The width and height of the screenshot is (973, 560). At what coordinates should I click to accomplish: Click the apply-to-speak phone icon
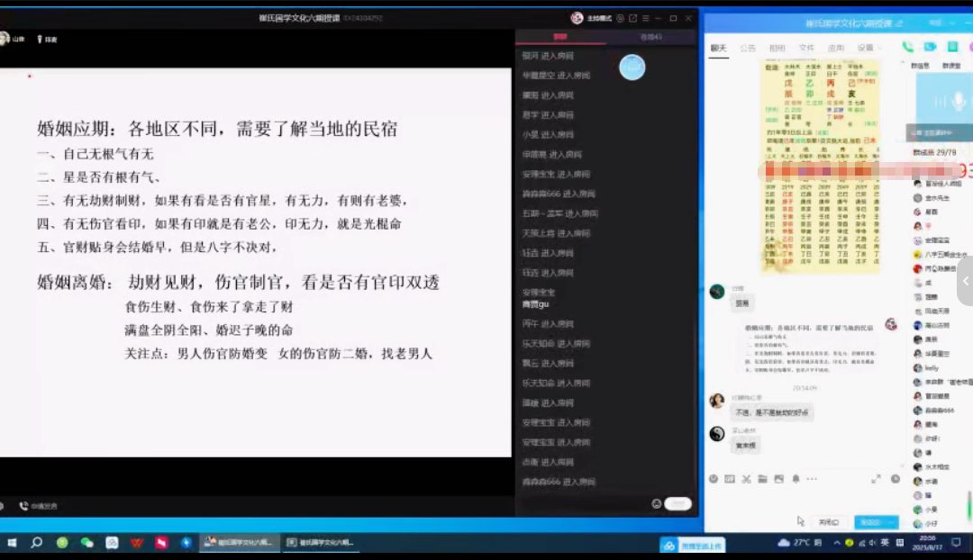coord(23,506)
